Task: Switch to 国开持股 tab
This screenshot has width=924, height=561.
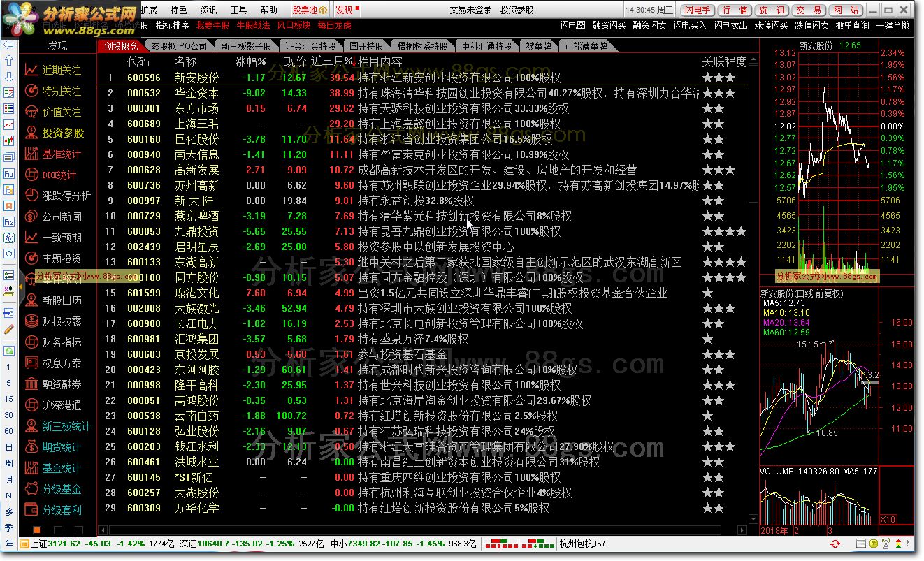Action: (366, 46)
